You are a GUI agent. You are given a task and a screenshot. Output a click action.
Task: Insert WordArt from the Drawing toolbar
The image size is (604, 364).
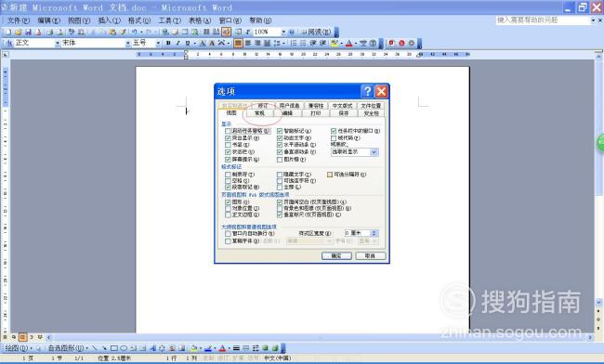(152, 348)
